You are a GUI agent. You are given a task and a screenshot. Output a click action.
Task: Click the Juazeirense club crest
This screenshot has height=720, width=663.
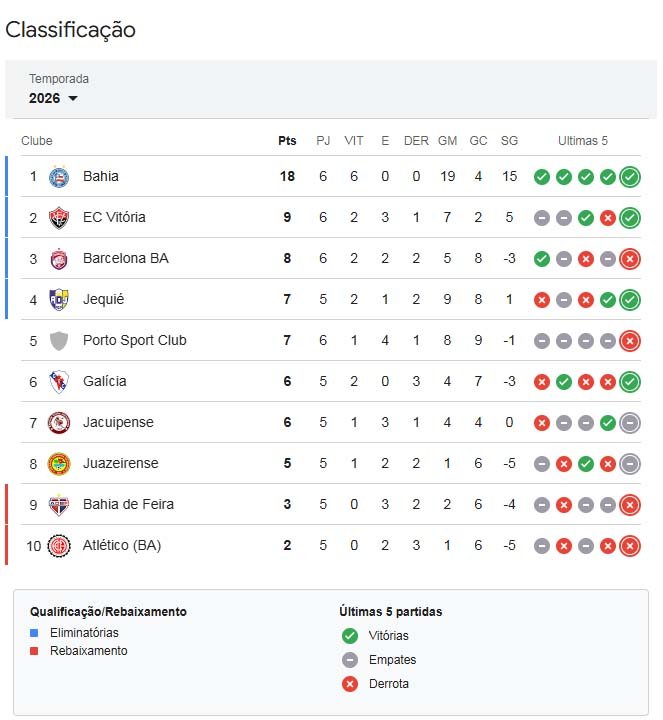coord(59,464)
